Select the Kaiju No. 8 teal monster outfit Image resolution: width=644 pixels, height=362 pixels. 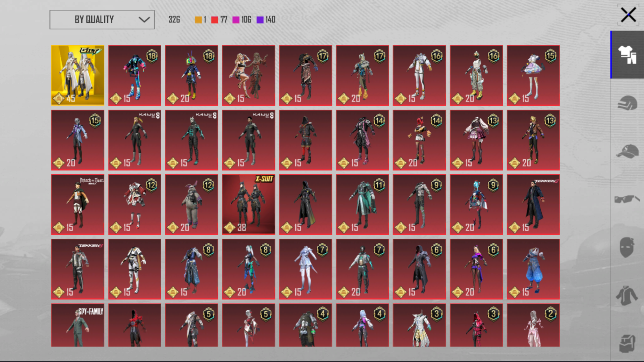192,140
